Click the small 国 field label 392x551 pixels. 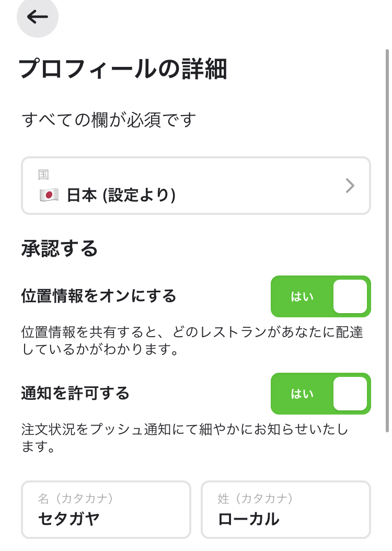(43, 174)
